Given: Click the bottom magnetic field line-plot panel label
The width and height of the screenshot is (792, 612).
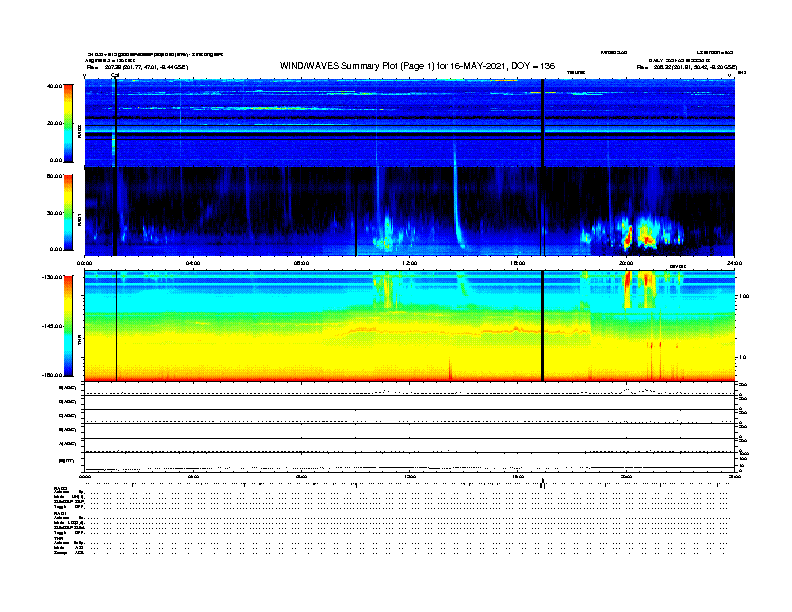Looking at the screenshot, I should pos(67,460).
